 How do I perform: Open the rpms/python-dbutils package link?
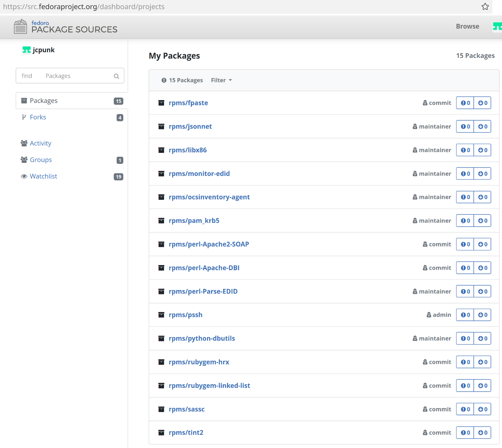coord(202,338)
